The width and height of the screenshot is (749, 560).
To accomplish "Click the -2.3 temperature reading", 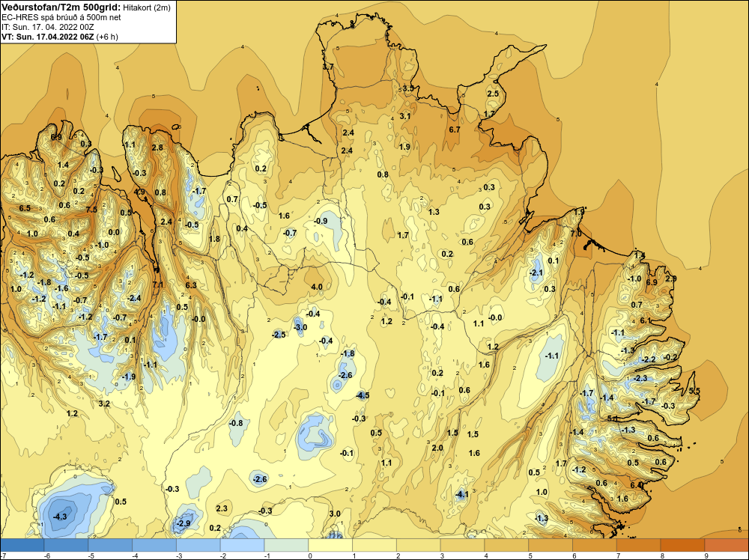I will (640, 378).
